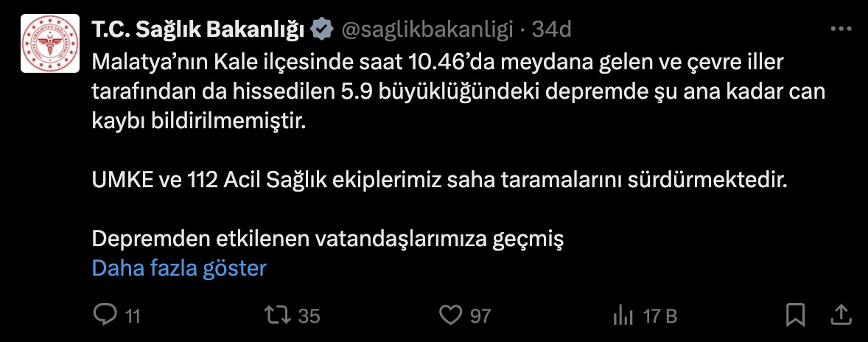
Task: Click the 17 B views count
Action: coord(659,316)
